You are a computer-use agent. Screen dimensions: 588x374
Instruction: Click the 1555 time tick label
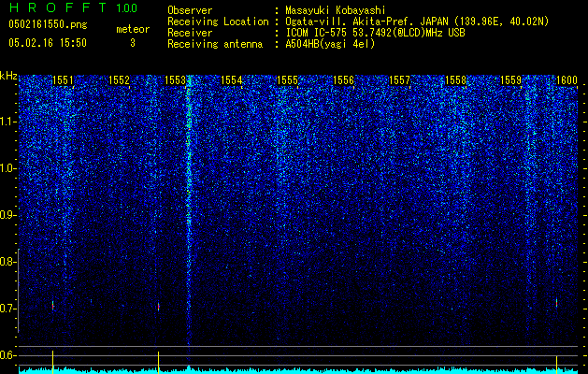coord(287,80)
